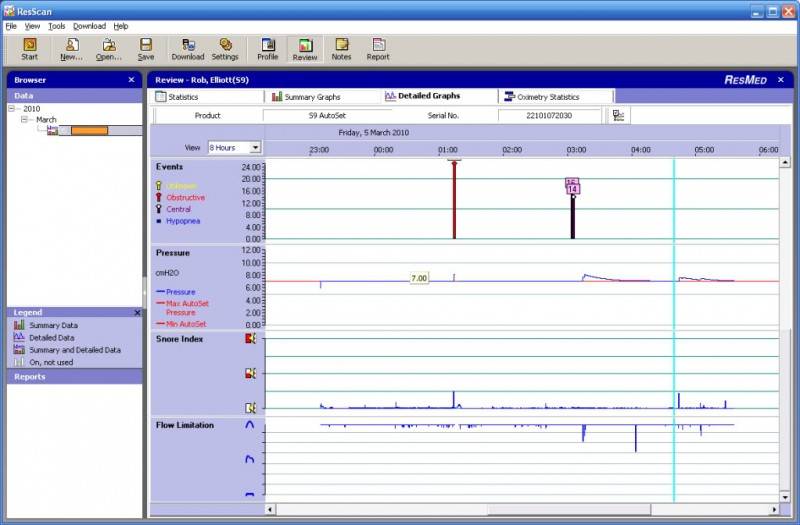This screenshot has width=800, height=525.
Task: Collapse the March tree node
Action: 24,119
